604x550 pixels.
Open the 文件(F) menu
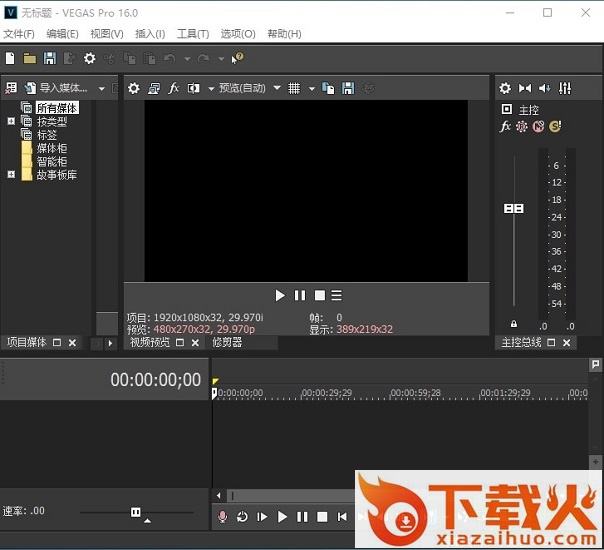tap(18, 34)
